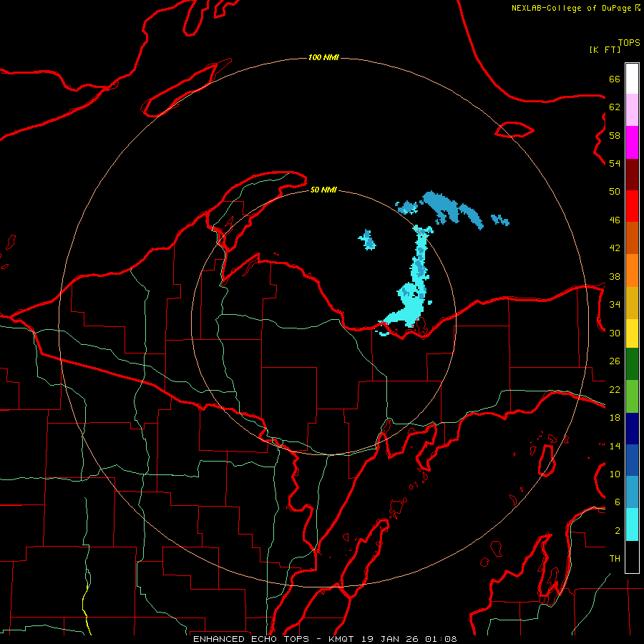Click the legend value 54
Viewport: 644px width, 644px height.
(x=615, y=163)
